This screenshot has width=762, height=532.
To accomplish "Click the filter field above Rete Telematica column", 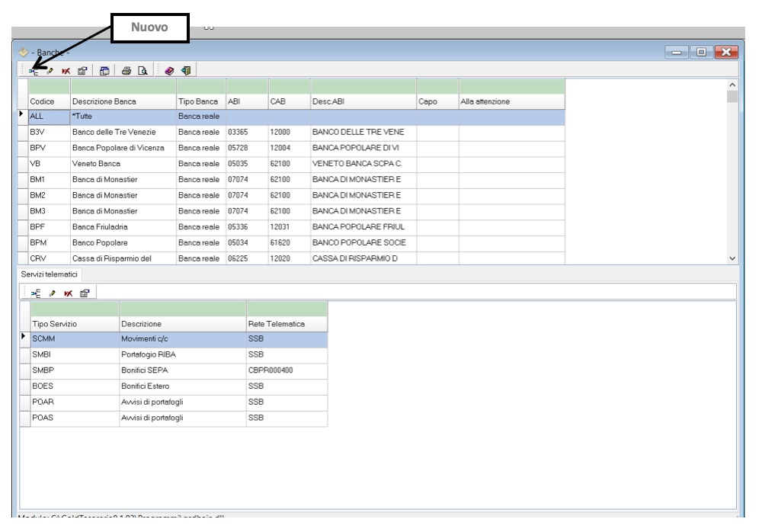I will [287, 308].
